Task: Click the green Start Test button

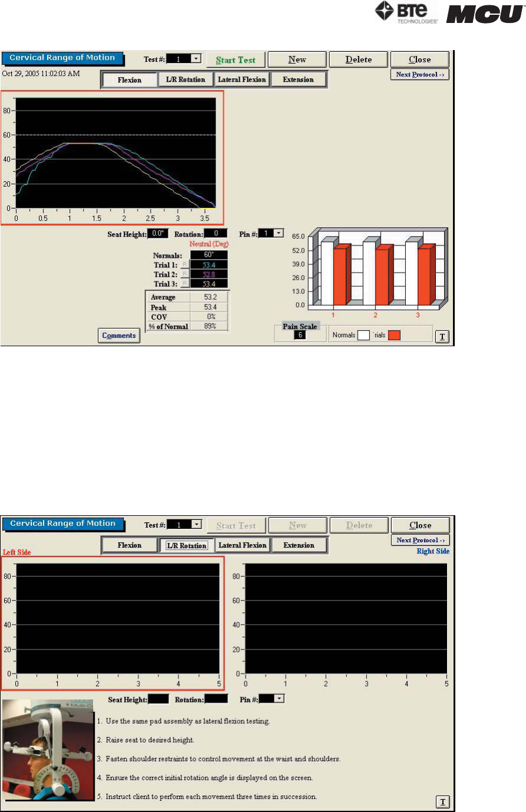Action: pos(236,59)
